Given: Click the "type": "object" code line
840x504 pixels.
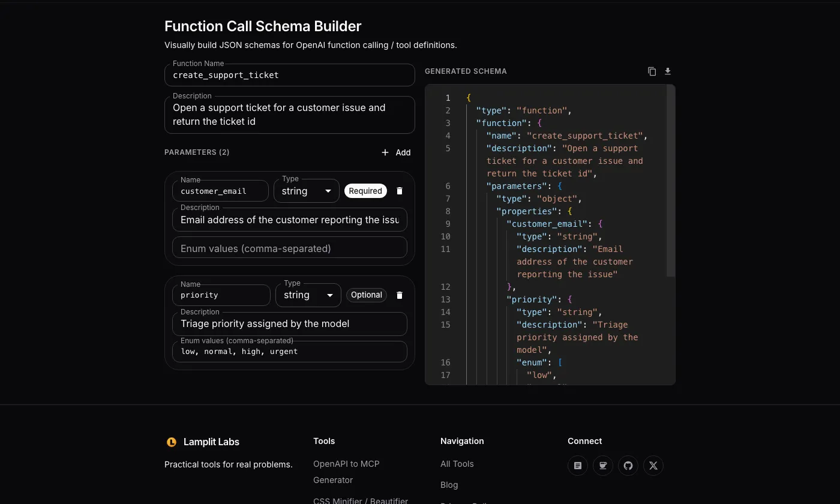Looking at the screenshot, I should click(539, 199).
